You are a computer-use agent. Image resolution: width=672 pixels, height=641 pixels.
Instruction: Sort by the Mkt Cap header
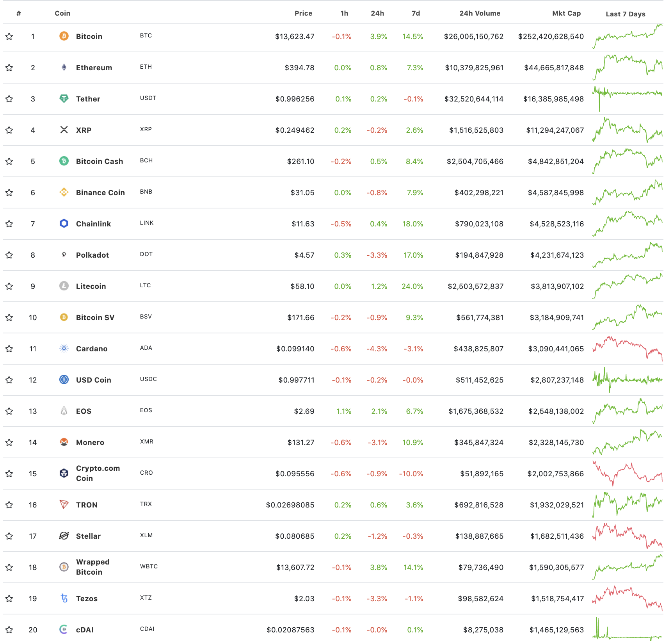click(566, 13)
